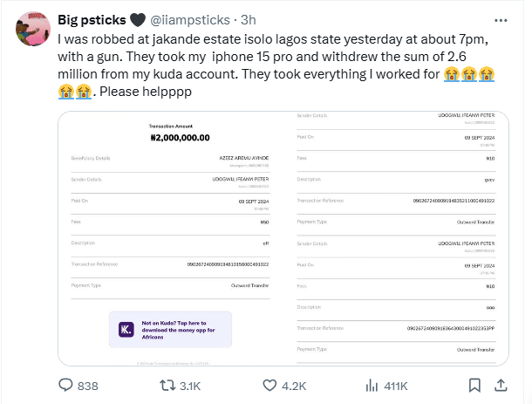Open the Big psticks profile avatar
This screenshot has width=532, height=404.
click(x=32, y=31)
